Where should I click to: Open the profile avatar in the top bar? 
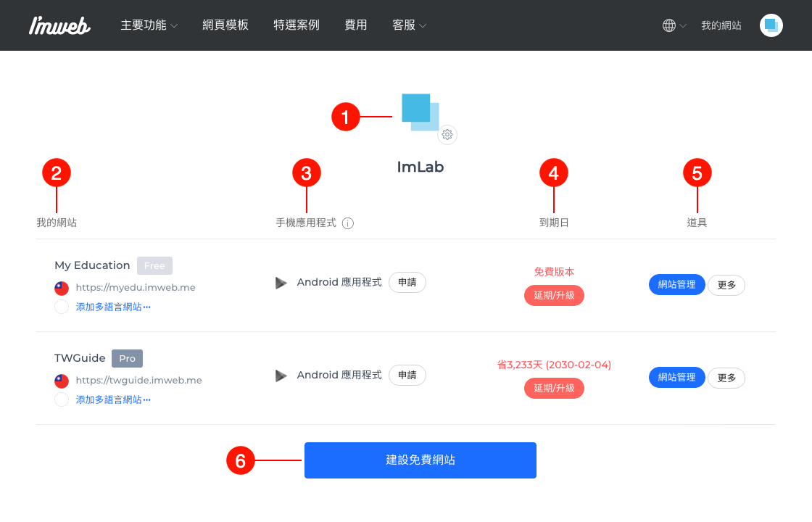point(771,25)
